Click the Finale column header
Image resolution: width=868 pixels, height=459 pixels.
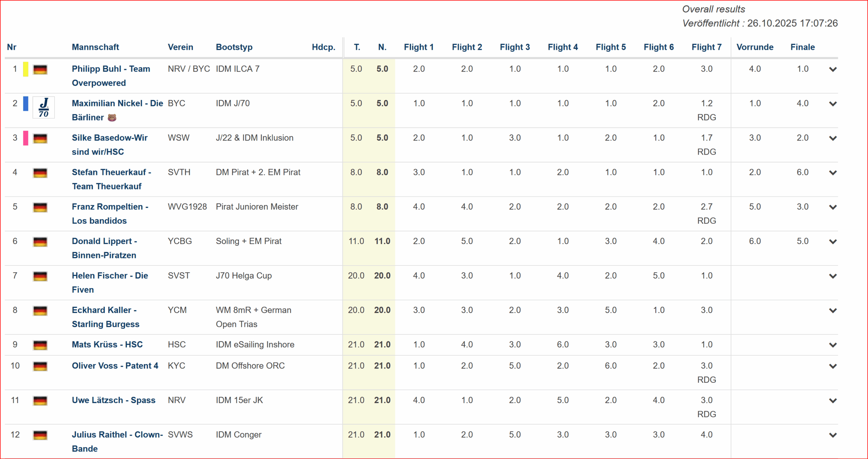[x=802, y=47]
